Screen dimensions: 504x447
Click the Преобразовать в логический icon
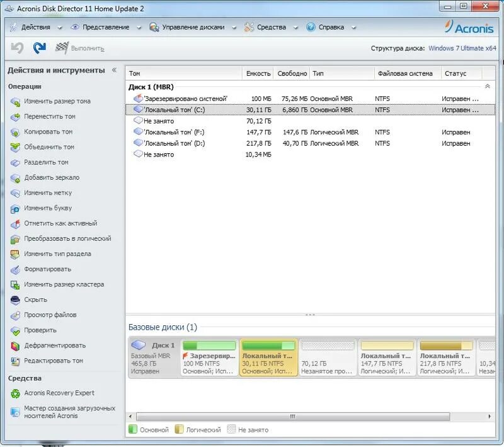coord(15,239)
